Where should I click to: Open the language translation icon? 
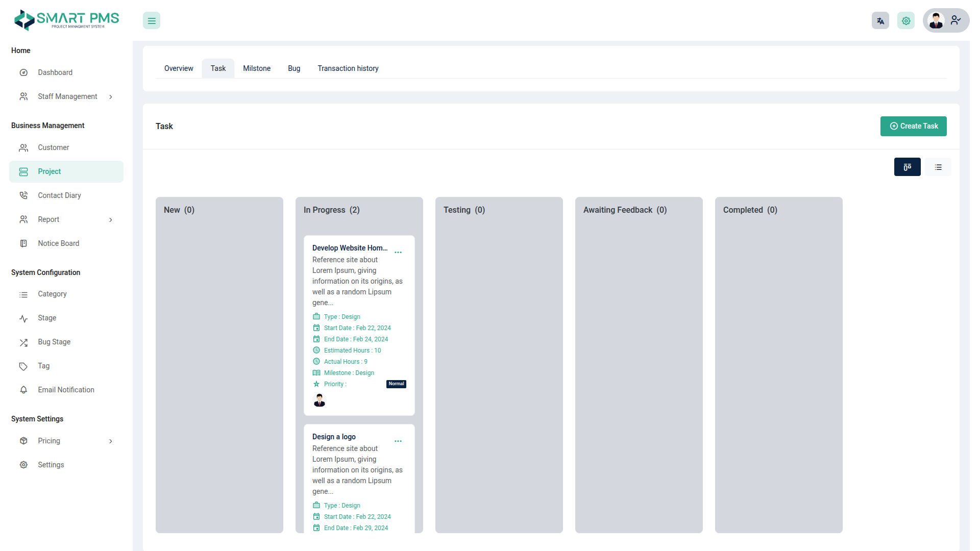[x=880, y=21]
